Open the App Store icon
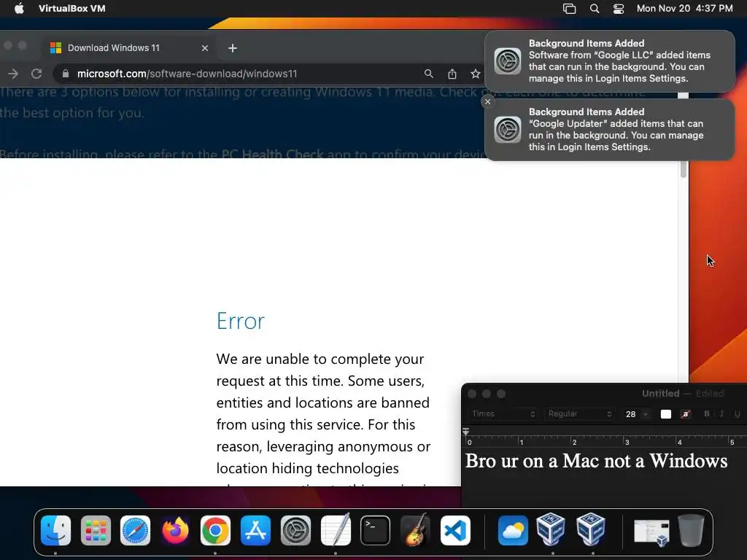Viewport: 747px width, 560px height. click(255, 531)
